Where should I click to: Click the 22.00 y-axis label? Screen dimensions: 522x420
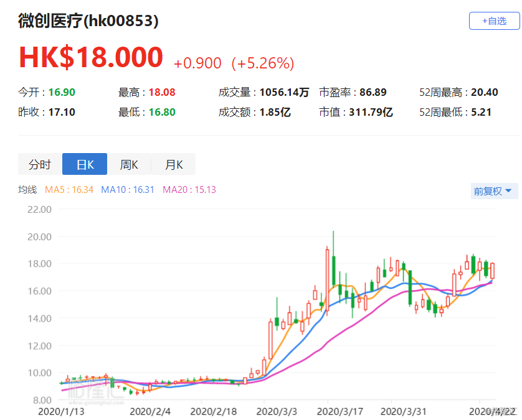[x=39, y=210]
